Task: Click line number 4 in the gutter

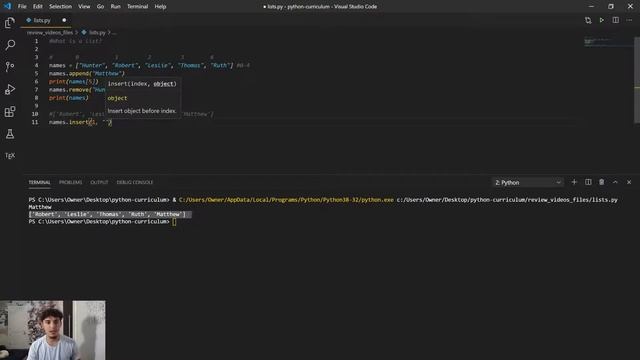Action: (36, 65)
